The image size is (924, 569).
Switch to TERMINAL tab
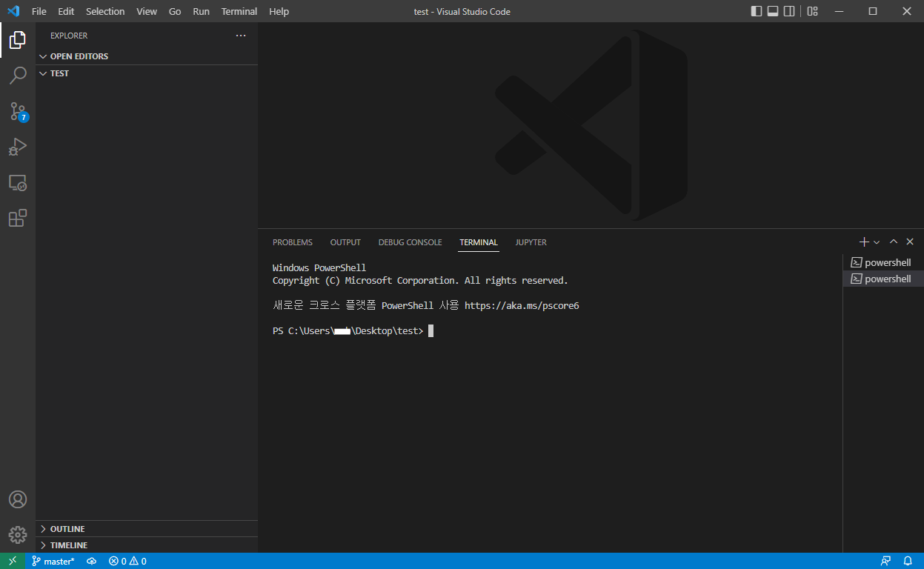coord(479,242)
